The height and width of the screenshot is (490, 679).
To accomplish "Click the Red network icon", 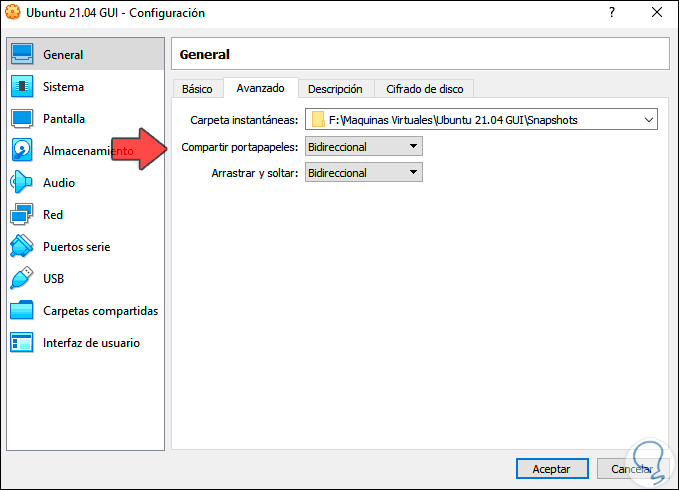I will point(22,214).
